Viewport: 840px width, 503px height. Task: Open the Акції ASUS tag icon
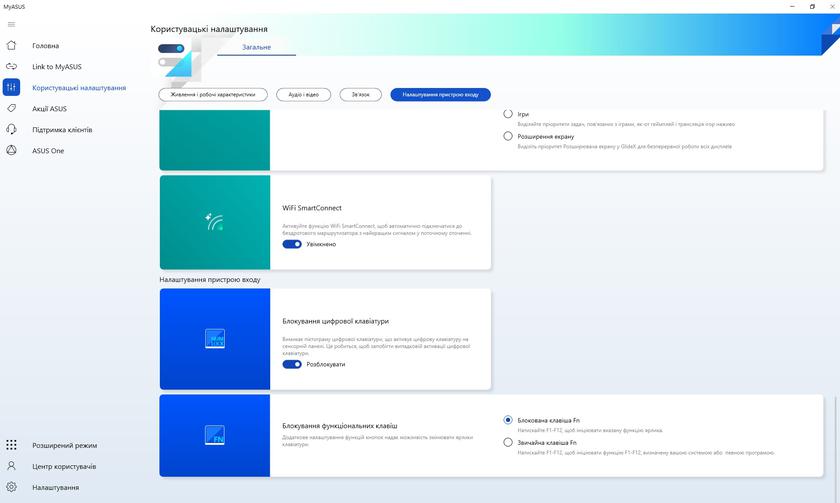[x=11, y=108]
